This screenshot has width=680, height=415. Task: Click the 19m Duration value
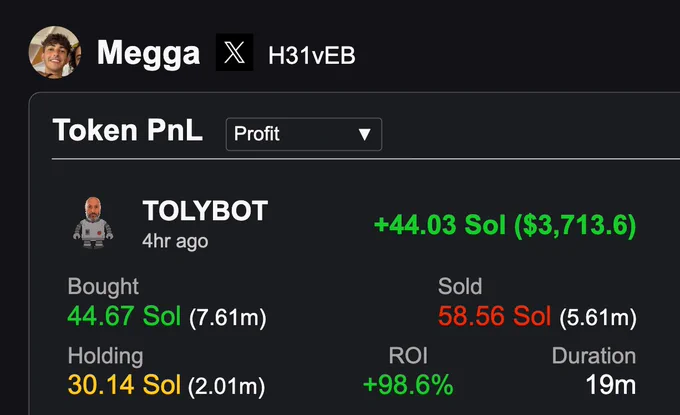pyautogui.click(x=611, y=385)
